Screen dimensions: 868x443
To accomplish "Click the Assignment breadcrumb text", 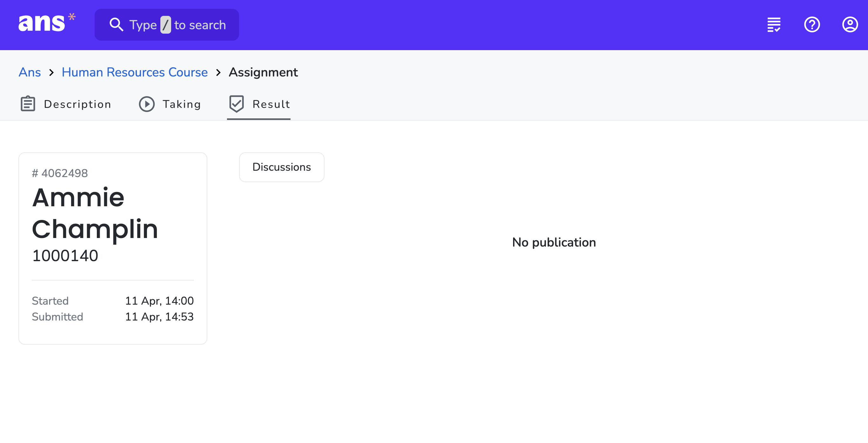I will tap(263, 72).
